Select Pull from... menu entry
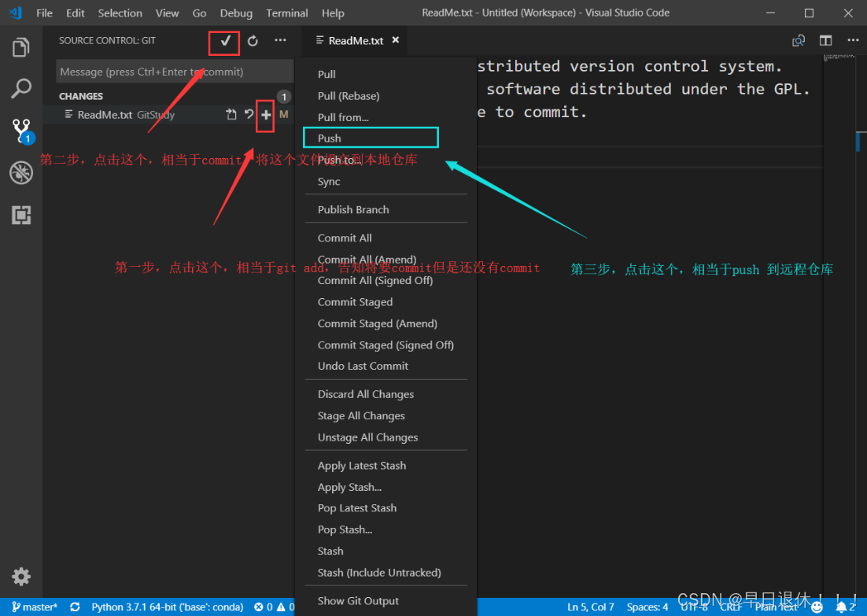 386,117
